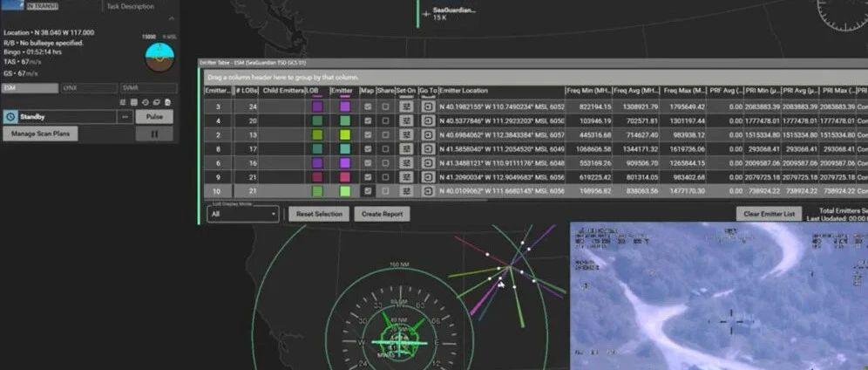Click Go To icon for emitter 2

pyautogui.click(x=427, y=134)
